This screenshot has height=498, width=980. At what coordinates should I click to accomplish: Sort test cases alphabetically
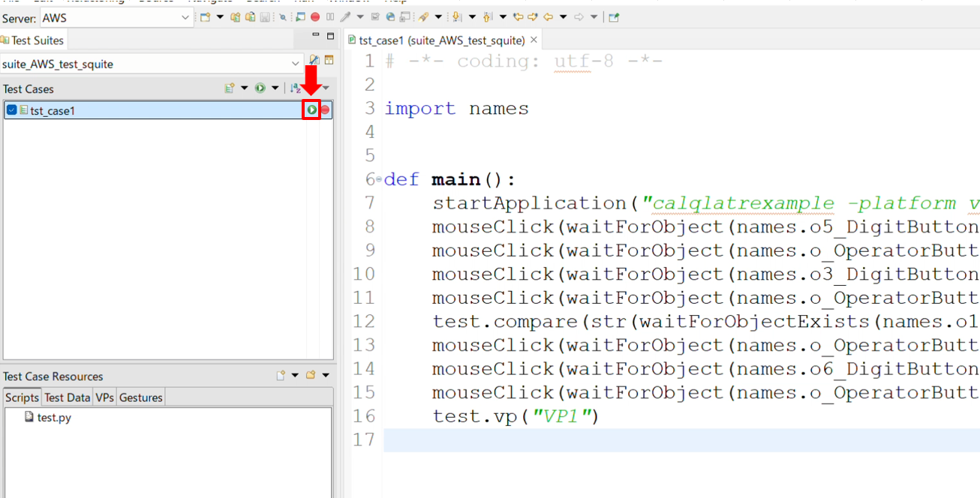point(296,88)
